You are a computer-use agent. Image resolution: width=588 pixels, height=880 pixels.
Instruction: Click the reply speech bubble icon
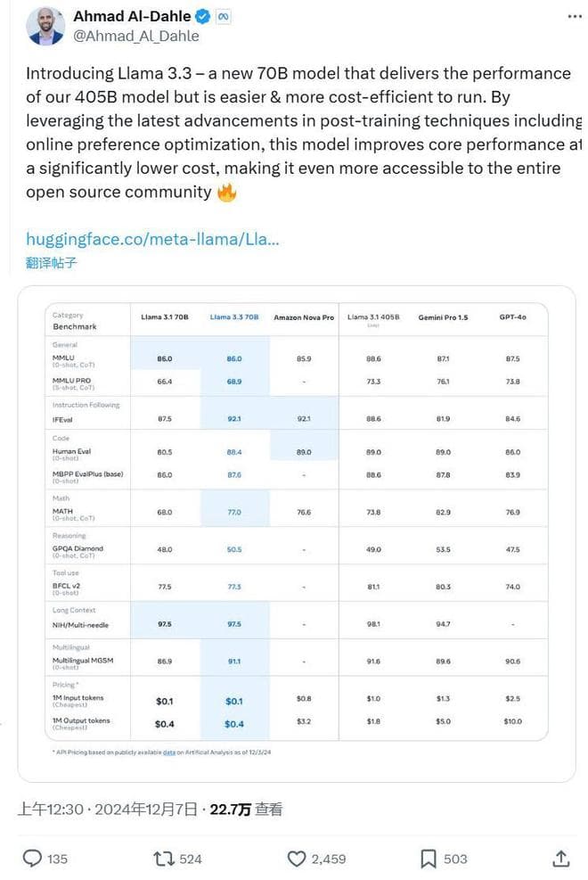pos(33,858)
